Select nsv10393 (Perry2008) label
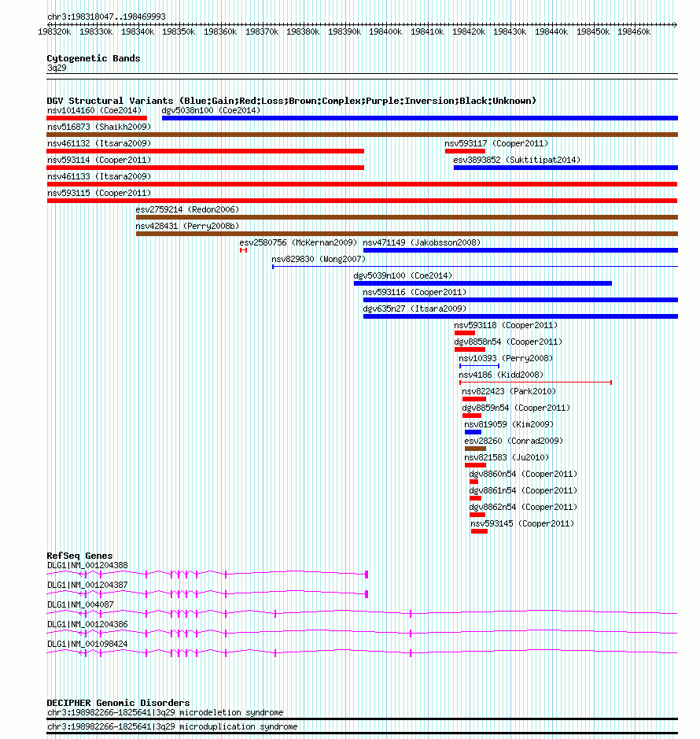The image size is (700, 739). [506, 358]
